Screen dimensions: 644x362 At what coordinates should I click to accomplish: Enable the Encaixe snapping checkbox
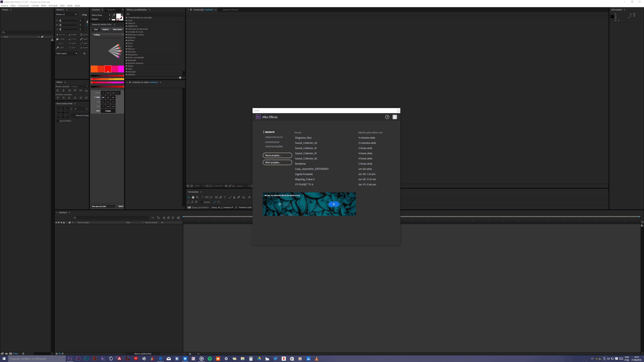pyautogui.click(x=202, y=202)
